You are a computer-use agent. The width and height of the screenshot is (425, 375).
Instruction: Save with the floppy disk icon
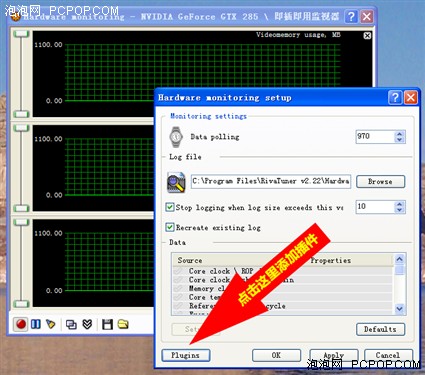pos(107,324)
